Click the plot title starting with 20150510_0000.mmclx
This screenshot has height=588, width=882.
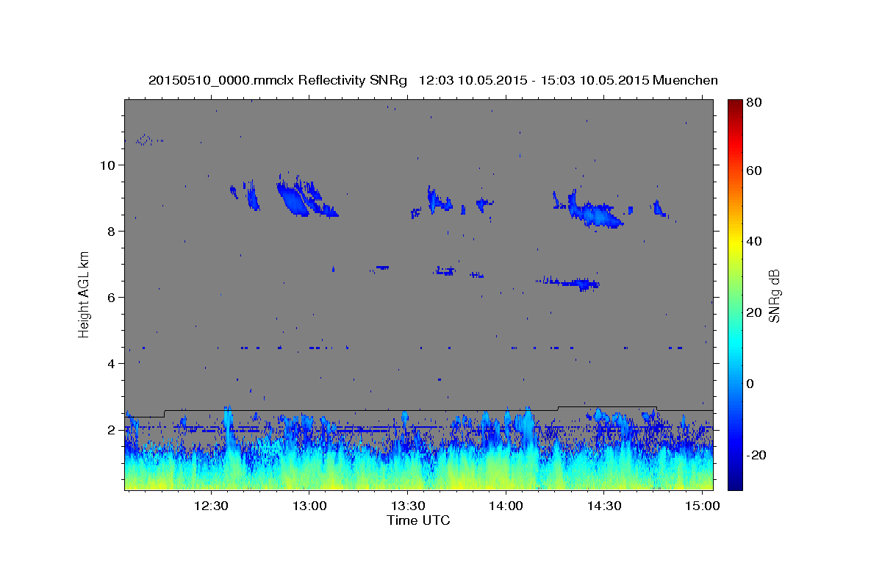433,80
